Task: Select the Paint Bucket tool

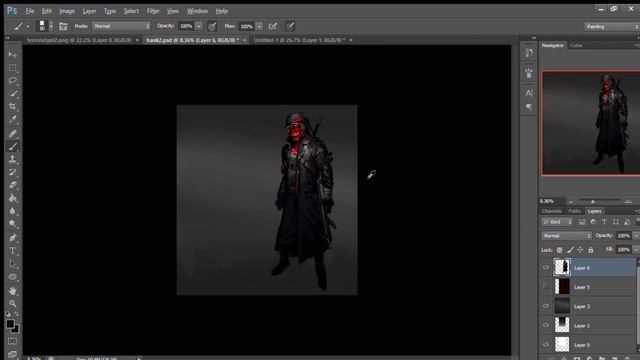Action: 13,199
